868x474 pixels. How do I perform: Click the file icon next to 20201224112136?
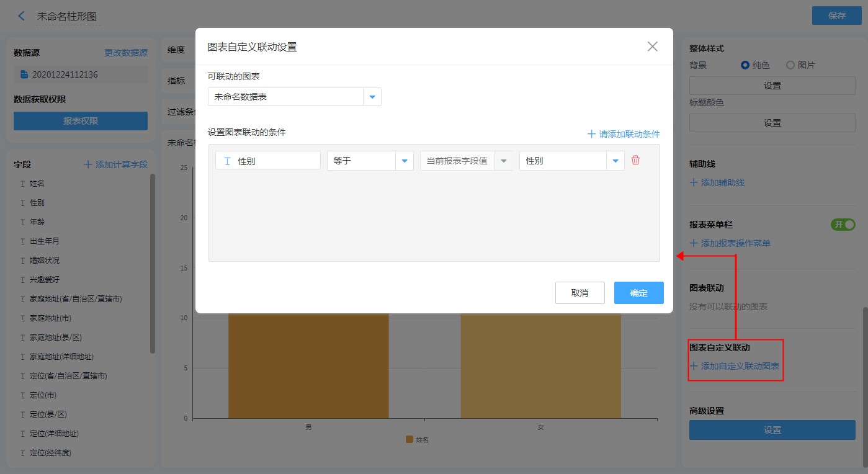pyautogui.click(x=24, y=74)
